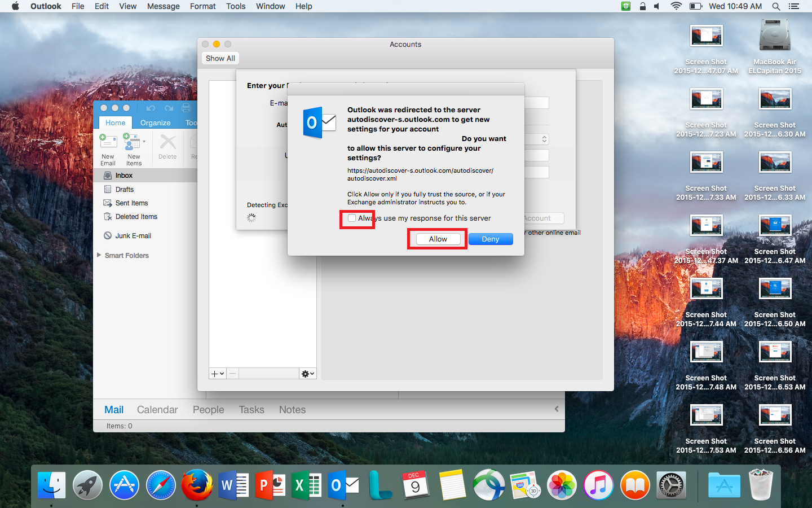Enable Always use my response checkbox

click(x=352, y=218)
